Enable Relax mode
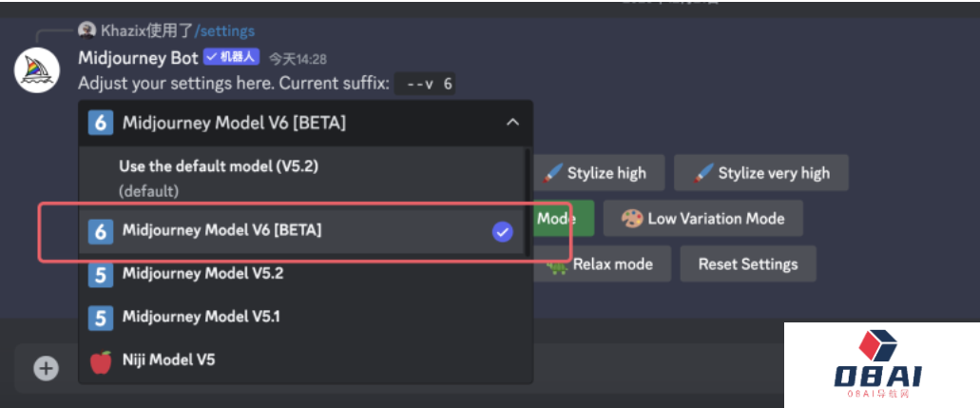Image resolution: width=980 pixels, height=408 pixels. 602,263
